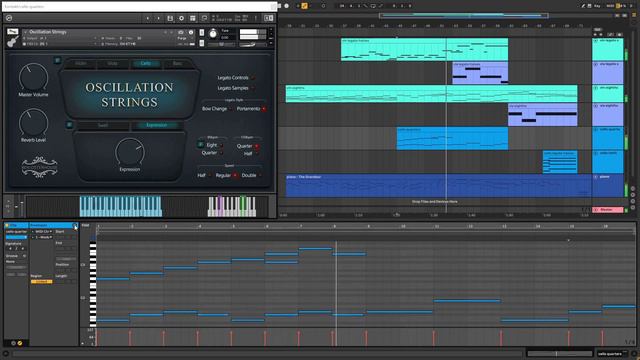The image size is (640, 360).
Task: Click the info icon in instrument header
Action: [191, 32]
